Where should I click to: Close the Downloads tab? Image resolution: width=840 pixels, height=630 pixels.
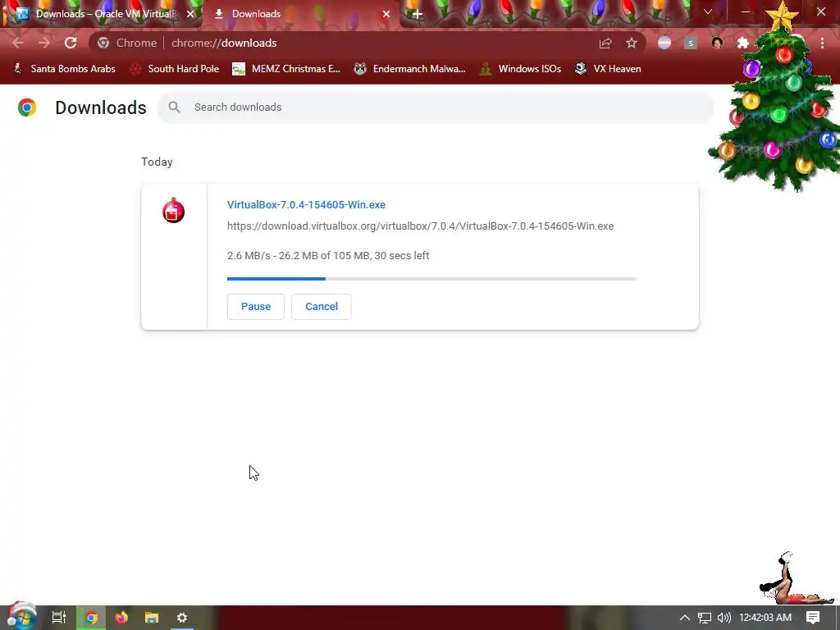point(386,14)
